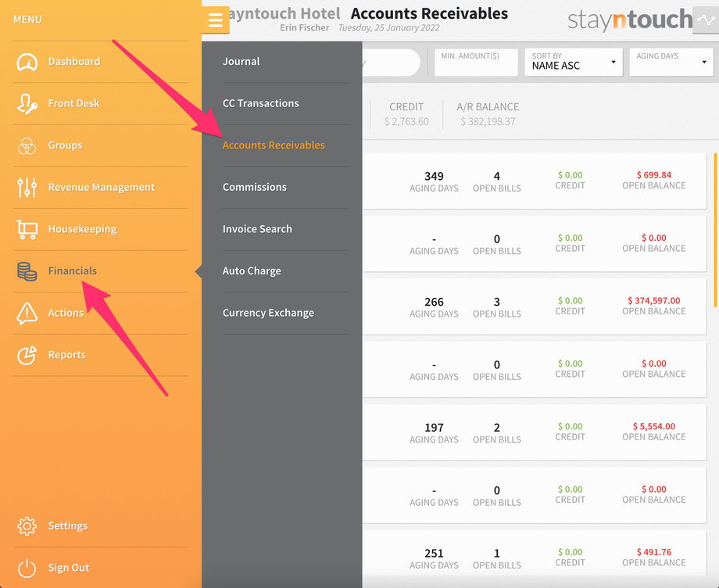The image size is (719, 588).
Task: Click the Erin Fischer user name
Action: pyautogui.click(x=305, y=27)
